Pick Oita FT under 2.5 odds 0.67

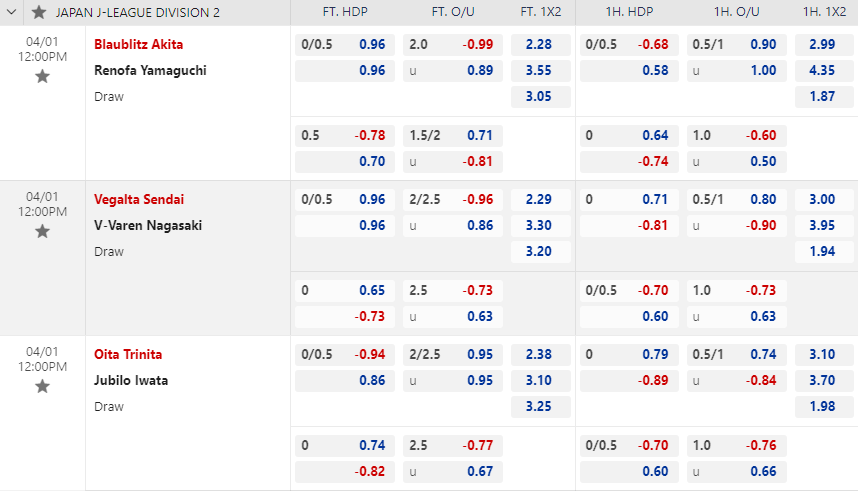click(x=453, y=471)
